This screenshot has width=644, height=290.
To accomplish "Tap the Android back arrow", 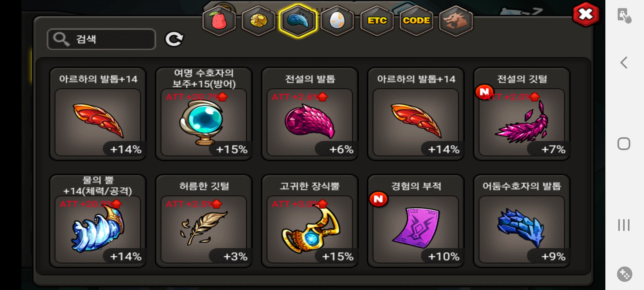I will [624, 63].
